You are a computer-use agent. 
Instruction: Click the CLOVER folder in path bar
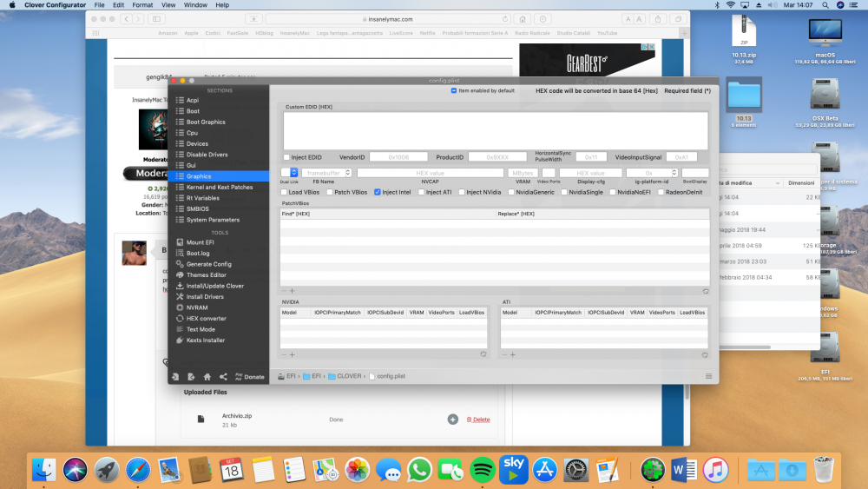point(345,376)
